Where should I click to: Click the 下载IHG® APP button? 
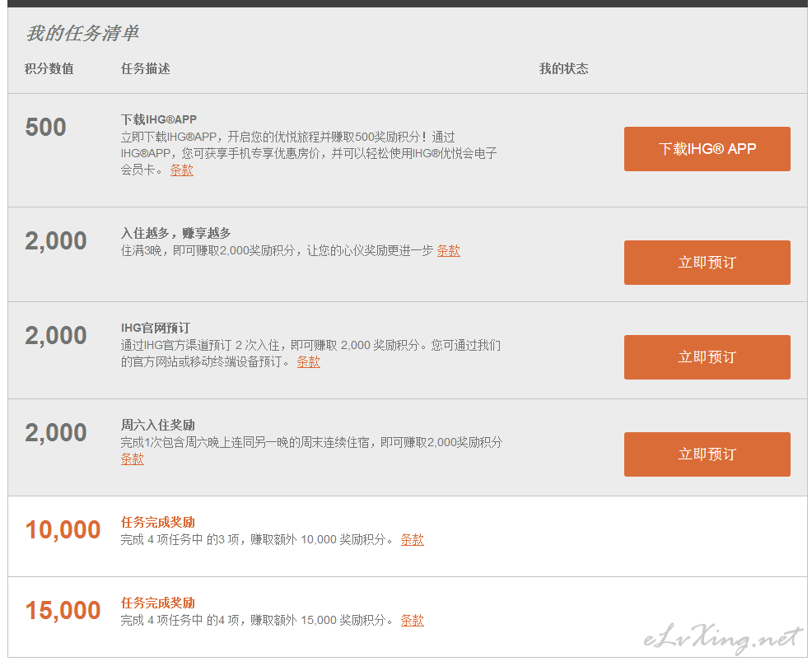click(707, 149)
